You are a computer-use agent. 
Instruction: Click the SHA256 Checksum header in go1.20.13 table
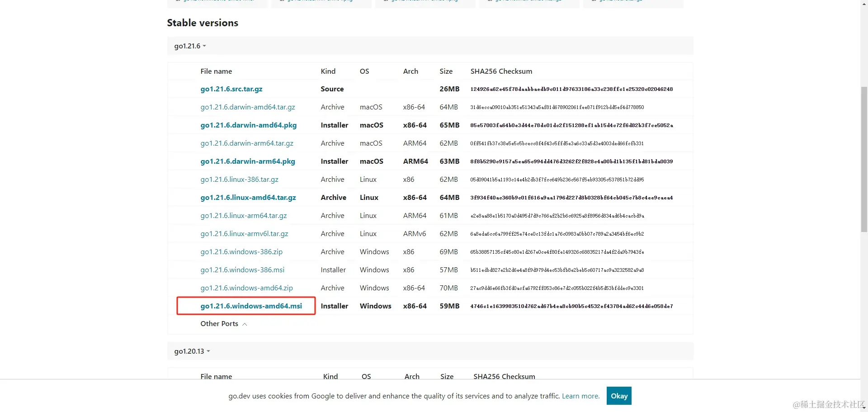pyautogui.click(x=504, y=376)
